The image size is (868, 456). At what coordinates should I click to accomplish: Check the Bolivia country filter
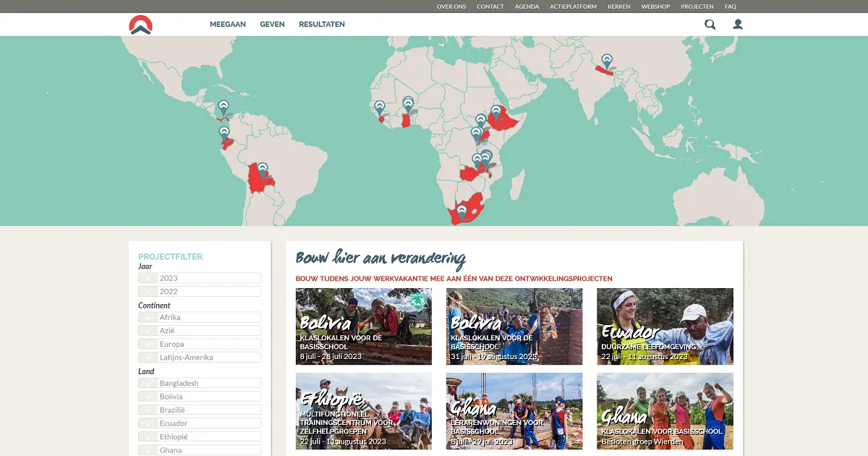coord(148,397)
